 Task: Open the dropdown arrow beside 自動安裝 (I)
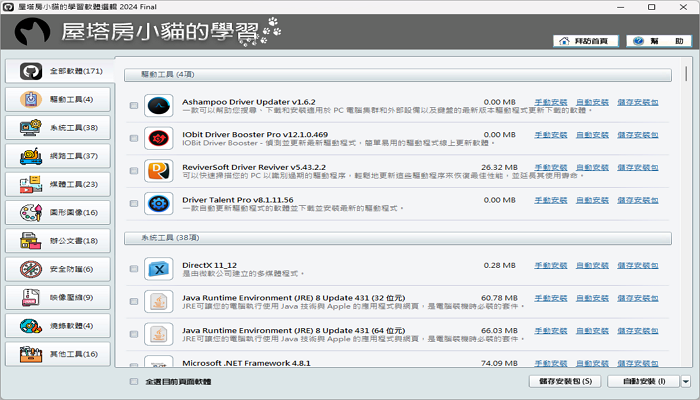pos(686,381)
